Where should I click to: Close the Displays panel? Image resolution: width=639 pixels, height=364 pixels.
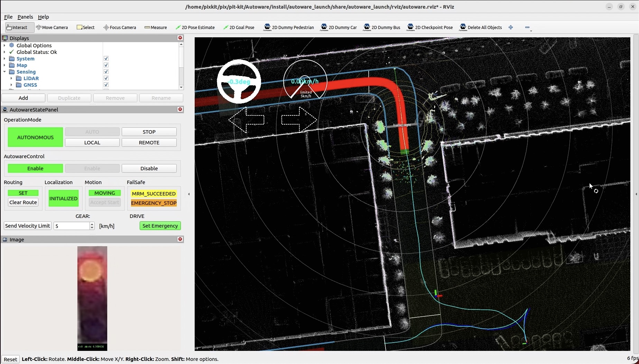(x=180, y=38)
